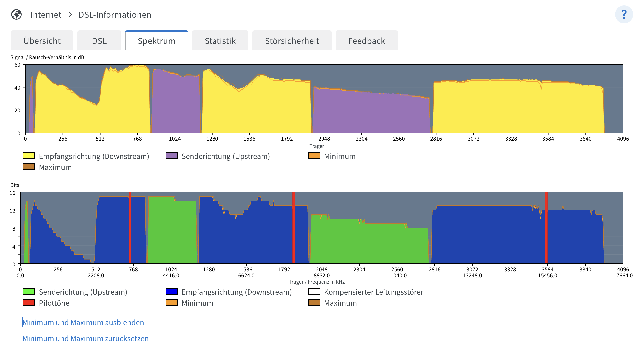Click Minimum und Maximum zurücksetzen link

tap(86, 338)
